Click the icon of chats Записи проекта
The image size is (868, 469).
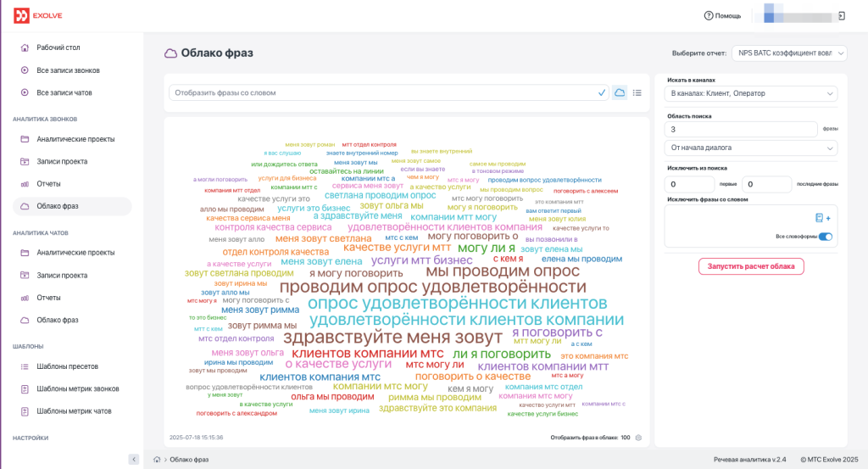coord(25,275)
